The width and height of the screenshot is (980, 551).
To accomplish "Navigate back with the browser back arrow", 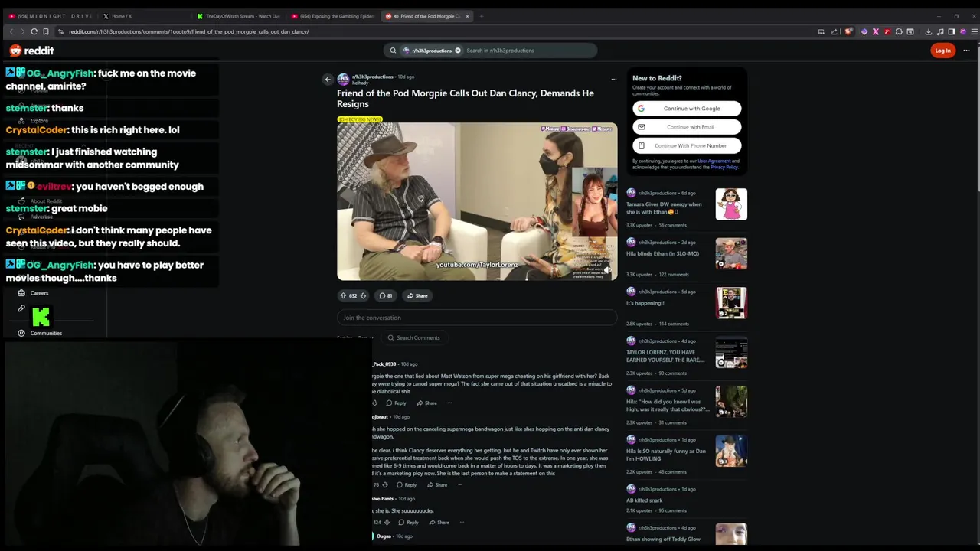I will click(x=11, y=31).
